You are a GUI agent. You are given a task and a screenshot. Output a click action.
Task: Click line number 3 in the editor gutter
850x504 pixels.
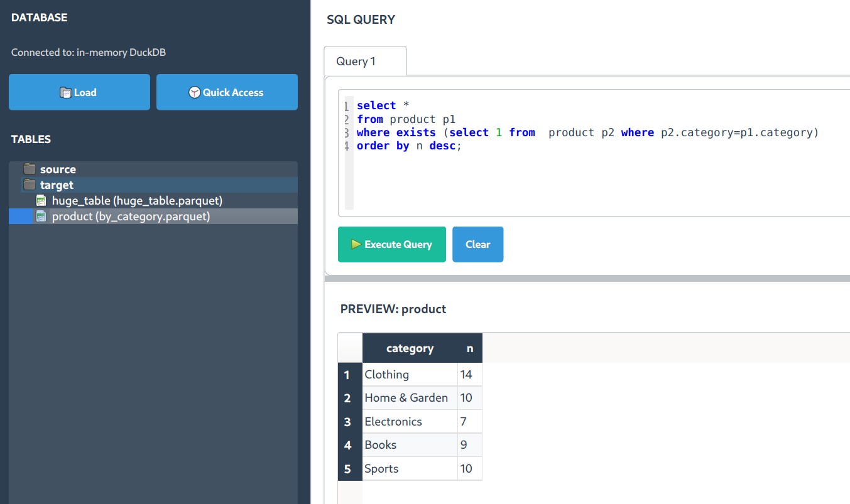(346, 132)
